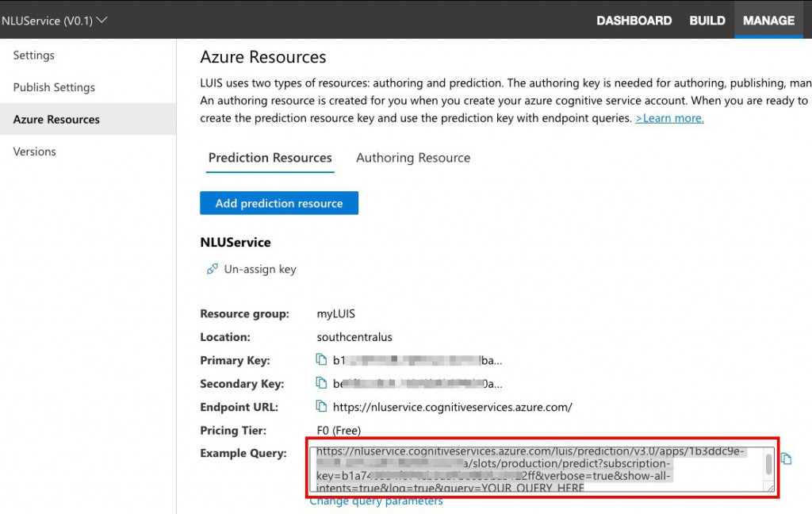
Task: Click the Pricing Tier label
Action: tap(233, 430)
